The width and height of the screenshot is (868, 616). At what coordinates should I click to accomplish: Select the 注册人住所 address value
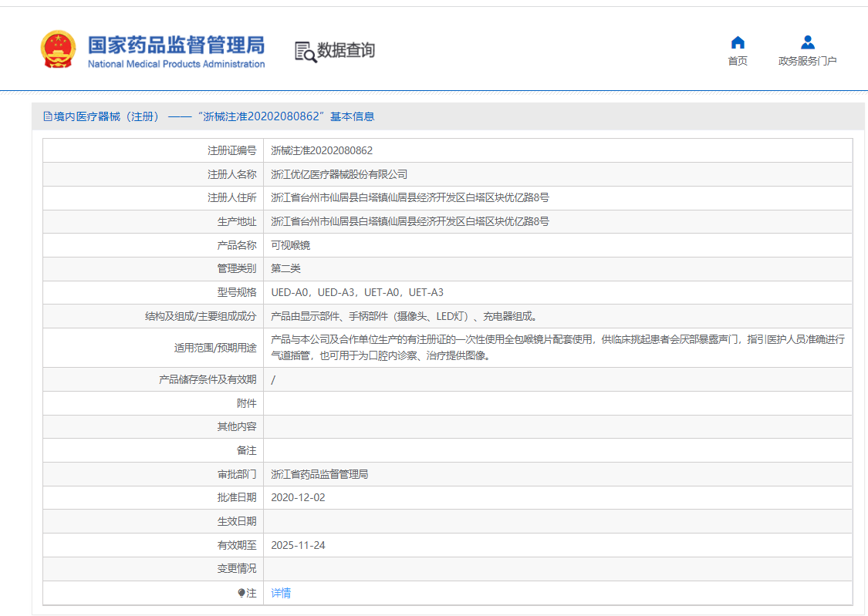[410, 197]
